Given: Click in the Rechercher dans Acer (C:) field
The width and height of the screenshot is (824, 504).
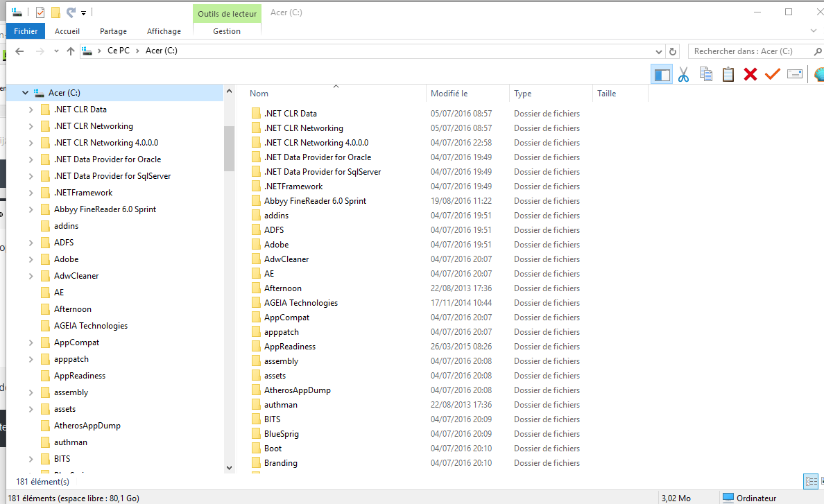Looking at the screenshot, I should [x=749, y=51].
